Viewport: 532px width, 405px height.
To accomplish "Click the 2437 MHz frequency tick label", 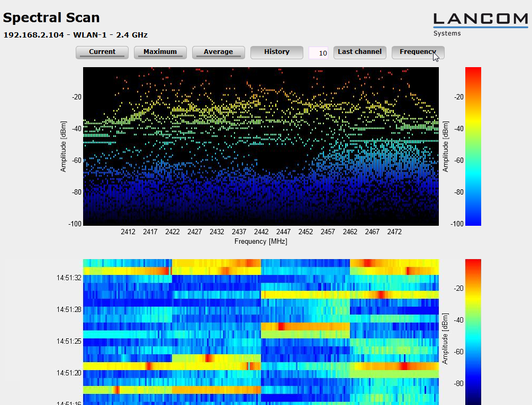I will pos(239,232).
